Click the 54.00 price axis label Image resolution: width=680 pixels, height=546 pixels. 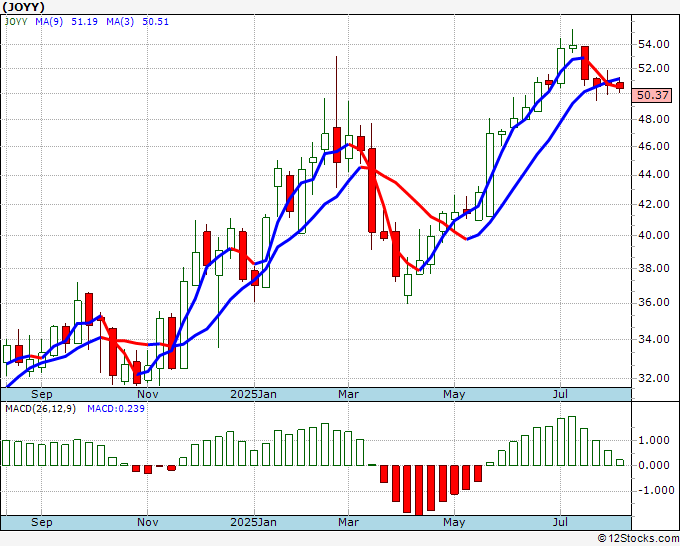(653, 44)
